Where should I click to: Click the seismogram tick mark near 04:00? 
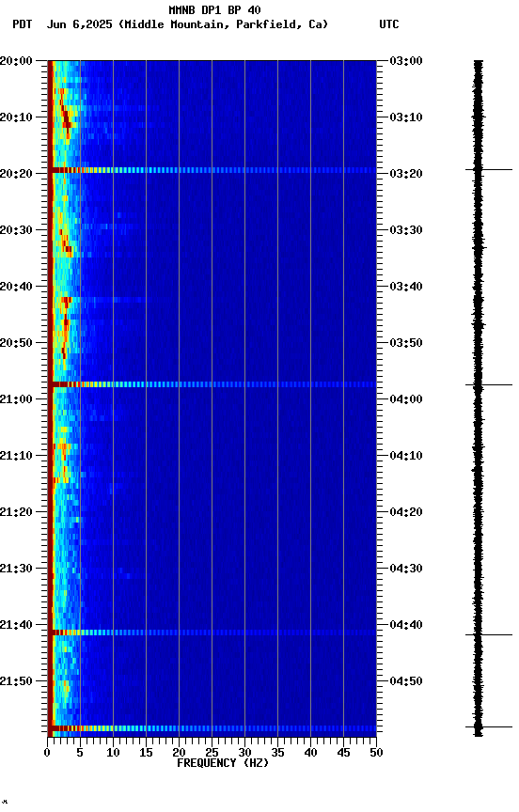click(x=488, y=384)
